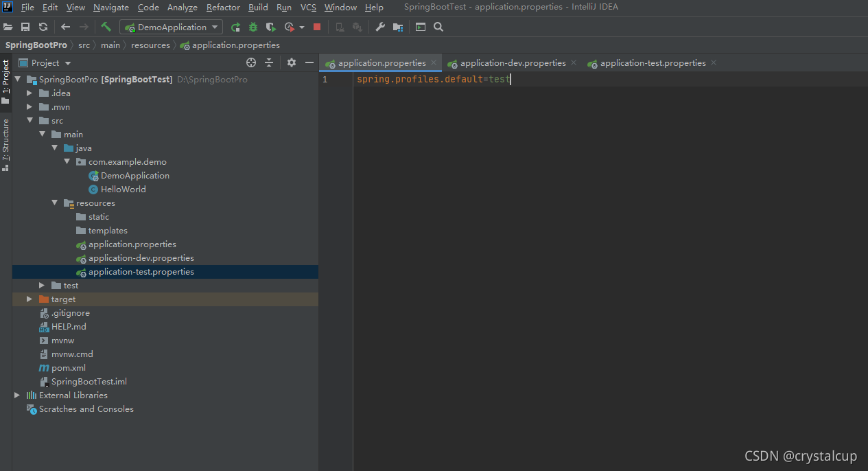The width and height of the screenshot is (868, 471).
Task: Open DemoApplication run configuration dropdown
Action: (172, 27)
